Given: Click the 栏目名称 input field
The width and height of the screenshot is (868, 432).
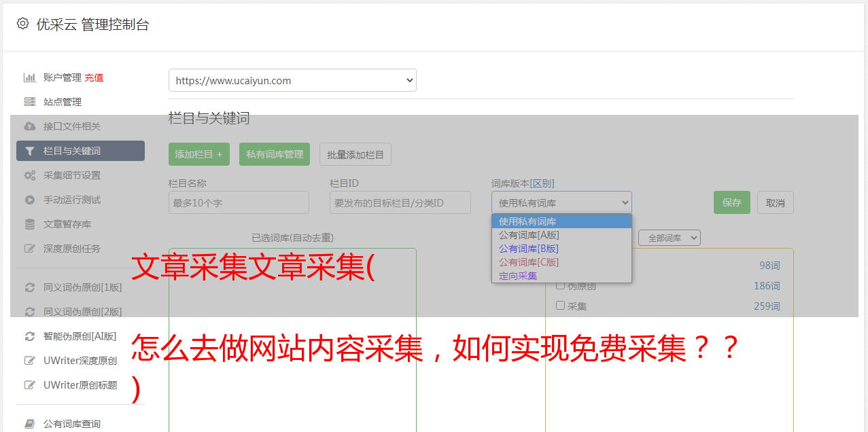Looking at the screenshot, I should pyautogui.click(x=239, y=202).
